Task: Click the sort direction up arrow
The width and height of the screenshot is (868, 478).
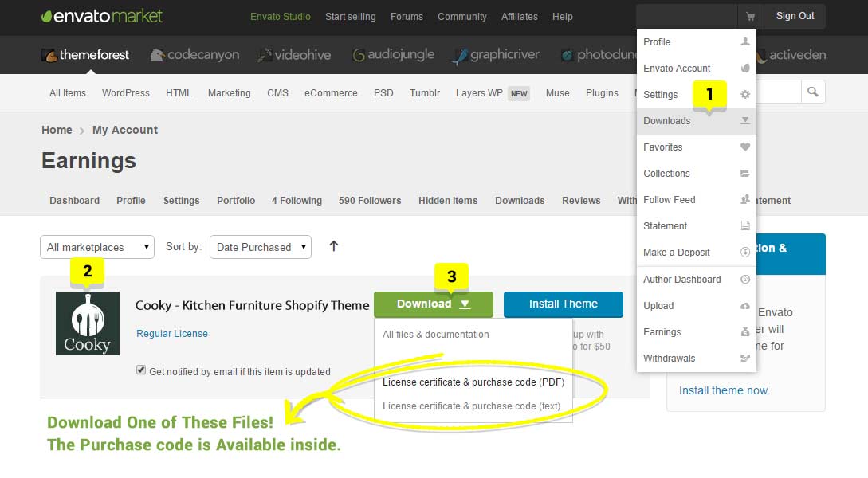Action: click(334, 246)
